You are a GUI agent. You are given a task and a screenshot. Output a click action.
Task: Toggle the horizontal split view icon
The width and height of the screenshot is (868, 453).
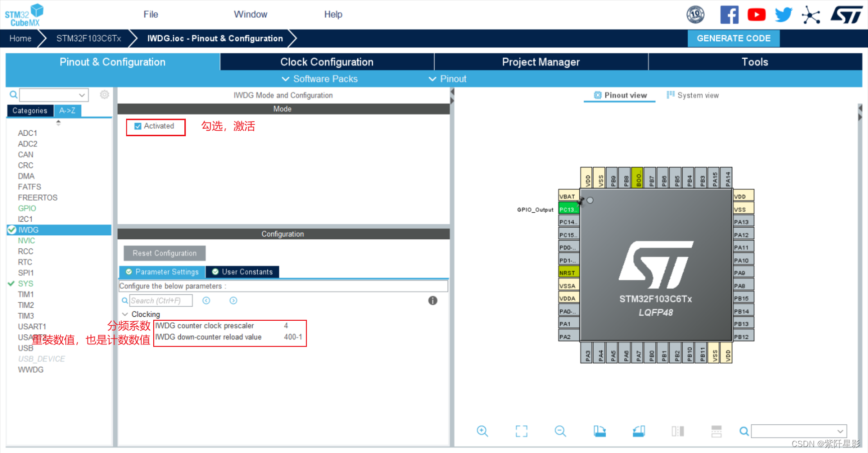[x=716, y=431]
